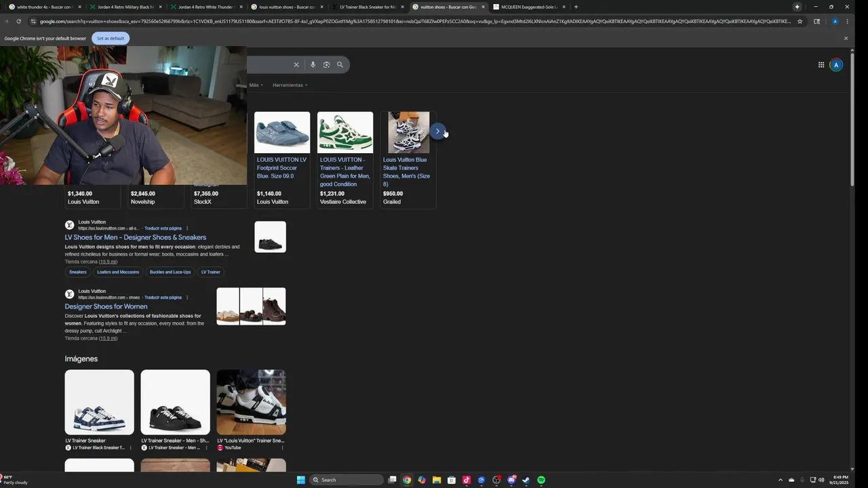Viewport: 868px width, 488px height.
Task: Open Chrome's three-dot menu
Action: 847,21
